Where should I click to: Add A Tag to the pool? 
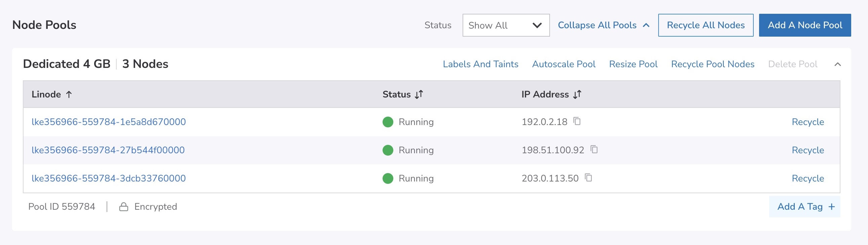click(805, 207)
